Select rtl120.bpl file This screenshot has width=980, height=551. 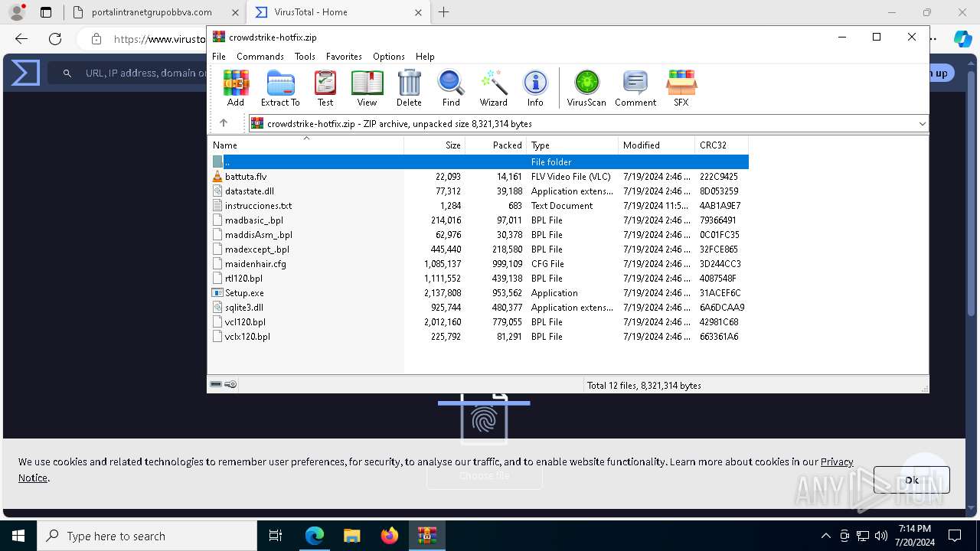pos(479,279)
